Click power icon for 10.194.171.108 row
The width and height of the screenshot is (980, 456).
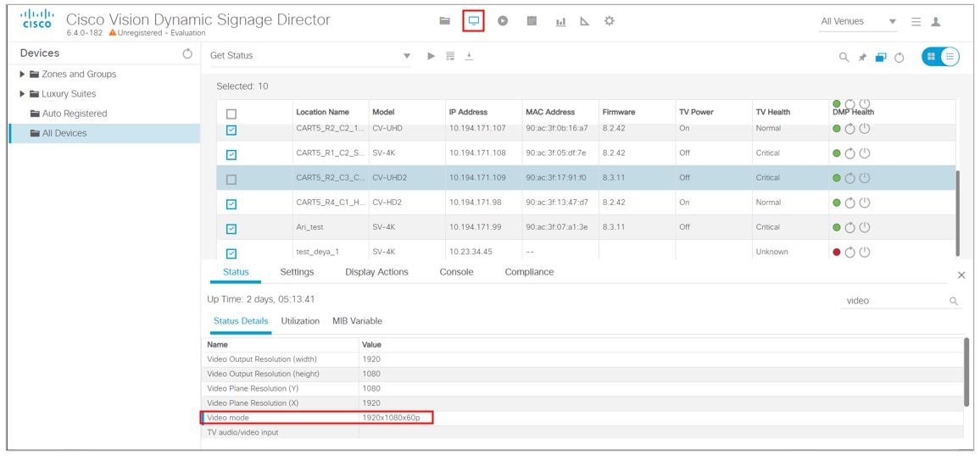tap(865, 153)
